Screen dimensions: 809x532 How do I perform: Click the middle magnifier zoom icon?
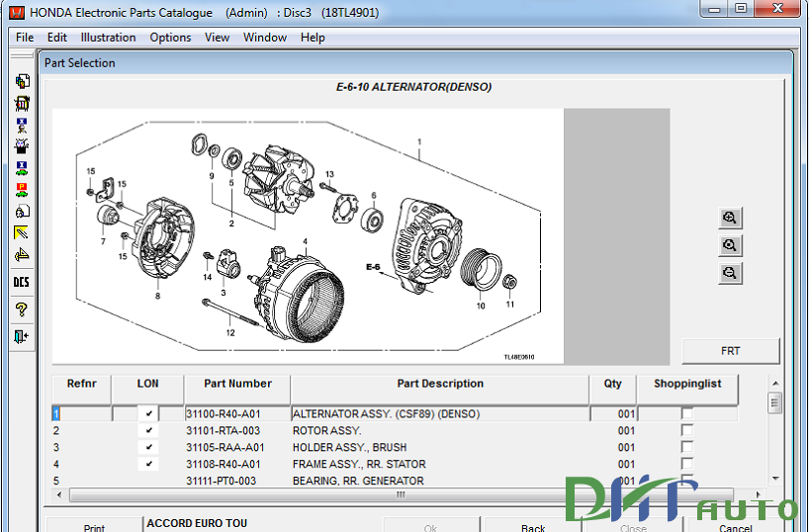[730, 245]
